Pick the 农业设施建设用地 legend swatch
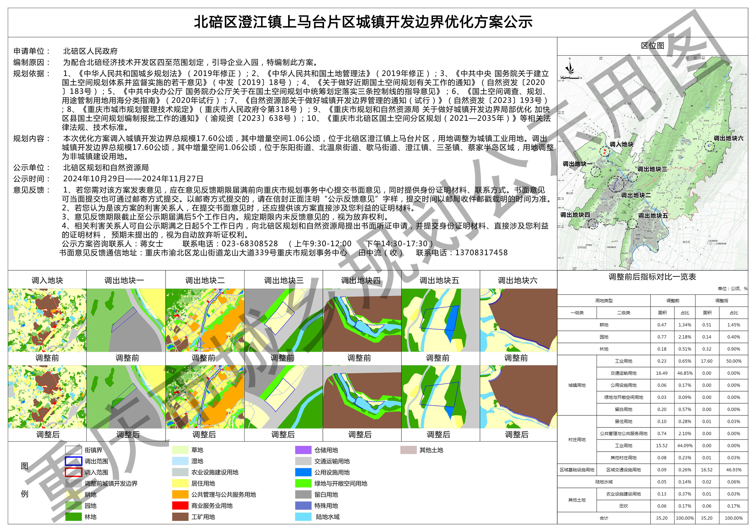Screen dimensions: 756x532 [x=180, y=473]
